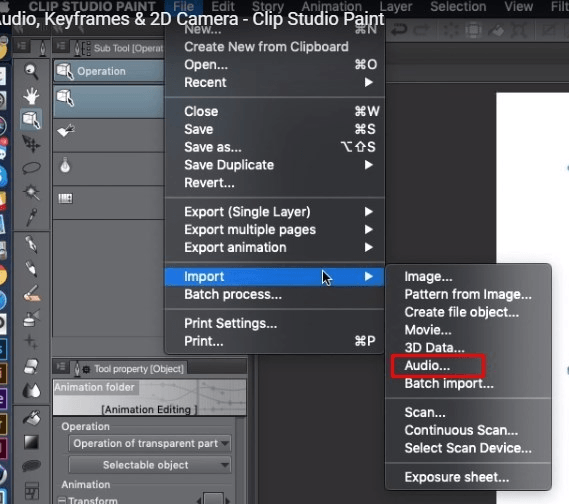Open Operation of transparent part dropdown

pyautogui.click(x=150, y=443)
